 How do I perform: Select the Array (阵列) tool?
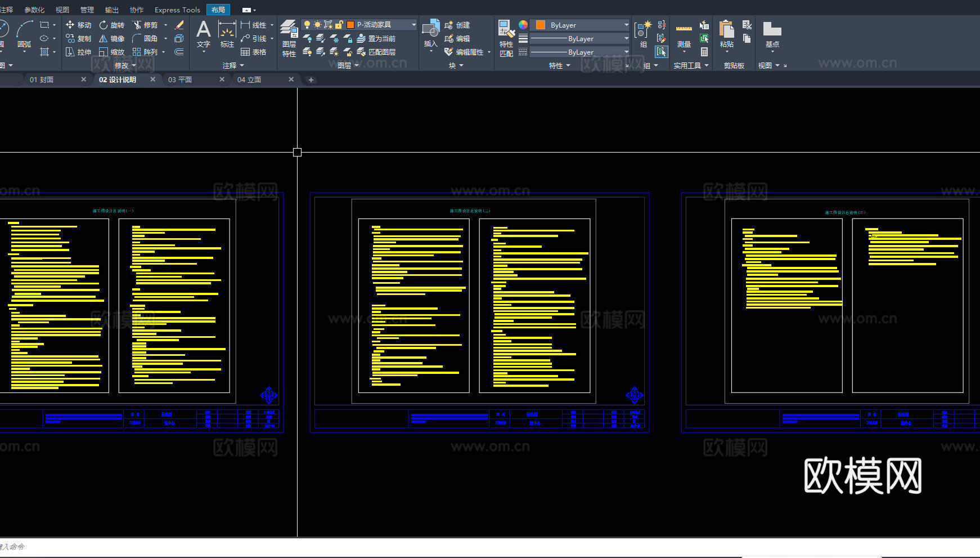145,52
